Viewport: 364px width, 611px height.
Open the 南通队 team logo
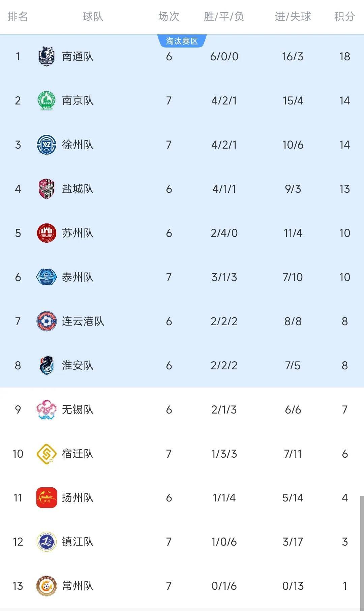[x=47, y=56]
